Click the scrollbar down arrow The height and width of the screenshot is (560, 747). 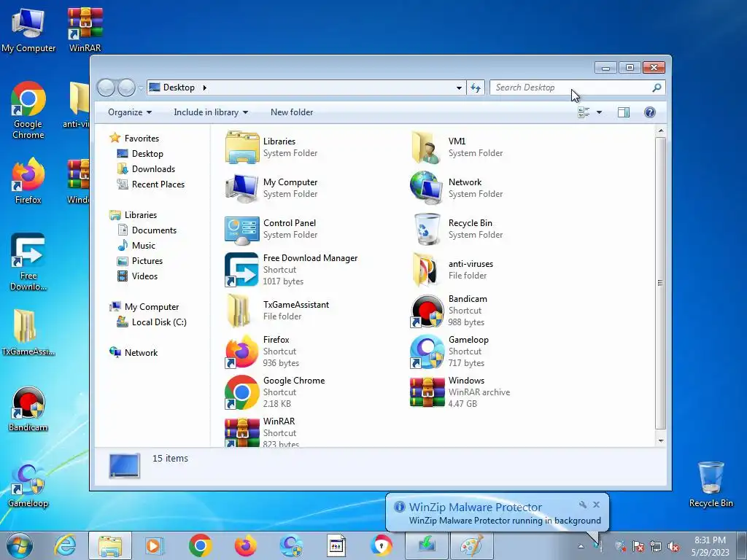click(x=660, y=440)
